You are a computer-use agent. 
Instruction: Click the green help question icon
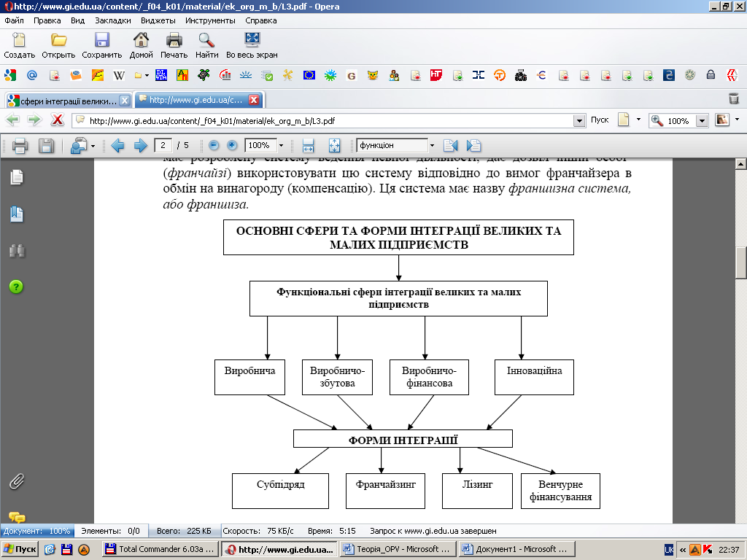(16, 287)
